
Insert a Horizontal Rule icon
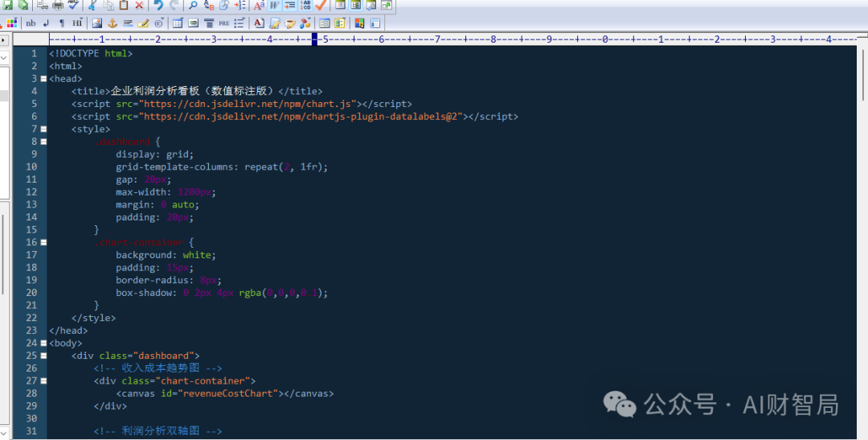point(128,23)
